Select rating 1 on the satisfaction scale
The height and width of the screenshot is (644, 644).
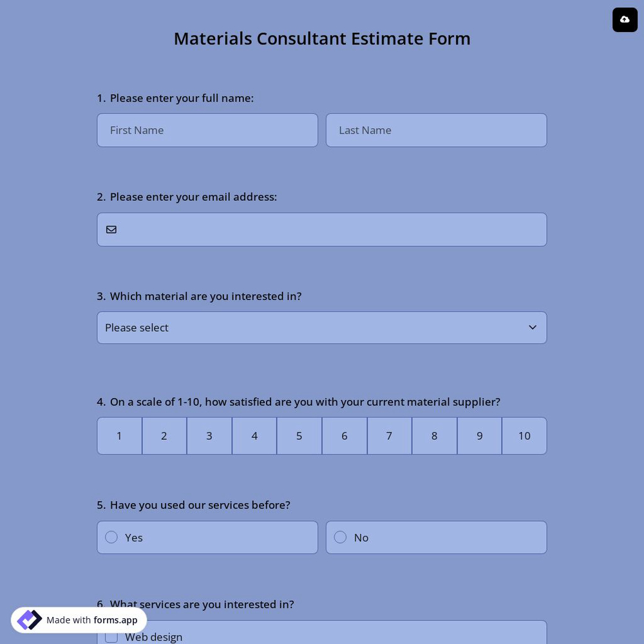click(119, 436)
